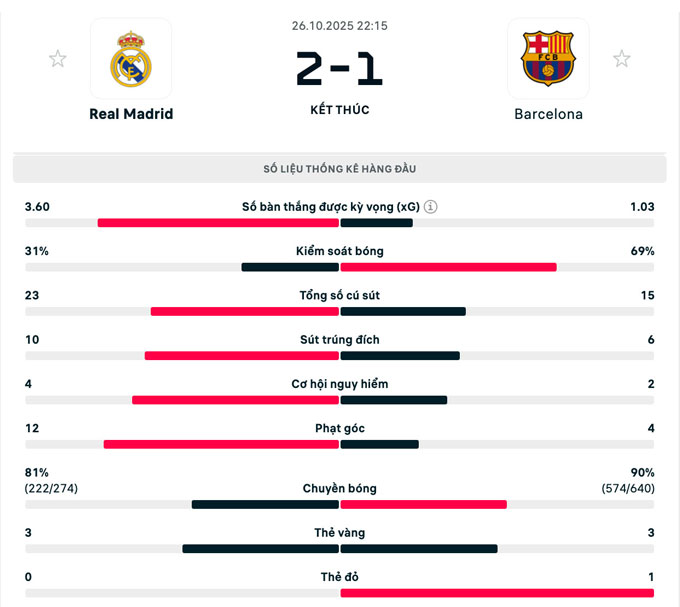Toggle favorite star next to Real Madrid
Image resolution: width=680 pixels, height=607 pixels.
click(x=57, y=59)
